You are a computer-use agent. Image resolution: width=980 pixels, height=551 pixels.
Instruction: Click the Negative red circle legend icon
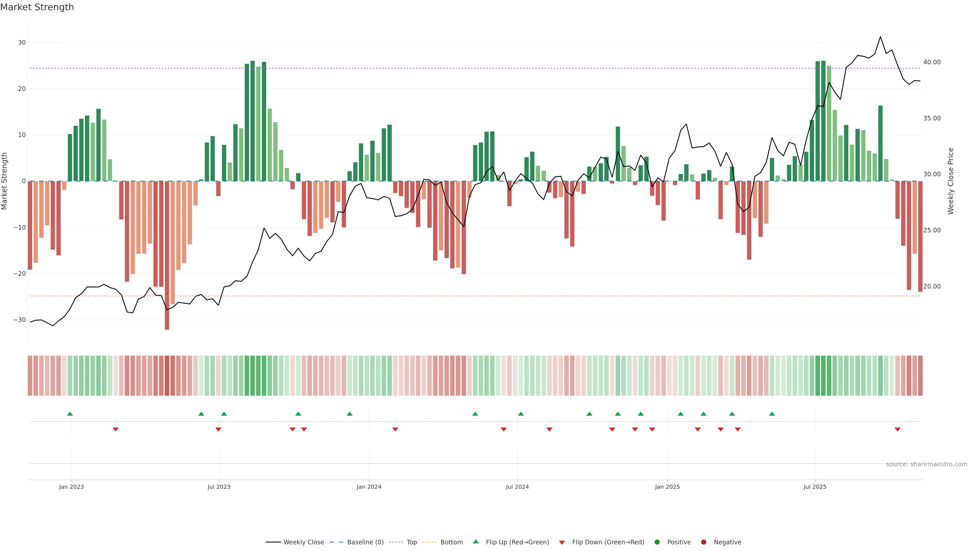coord(703,542)
